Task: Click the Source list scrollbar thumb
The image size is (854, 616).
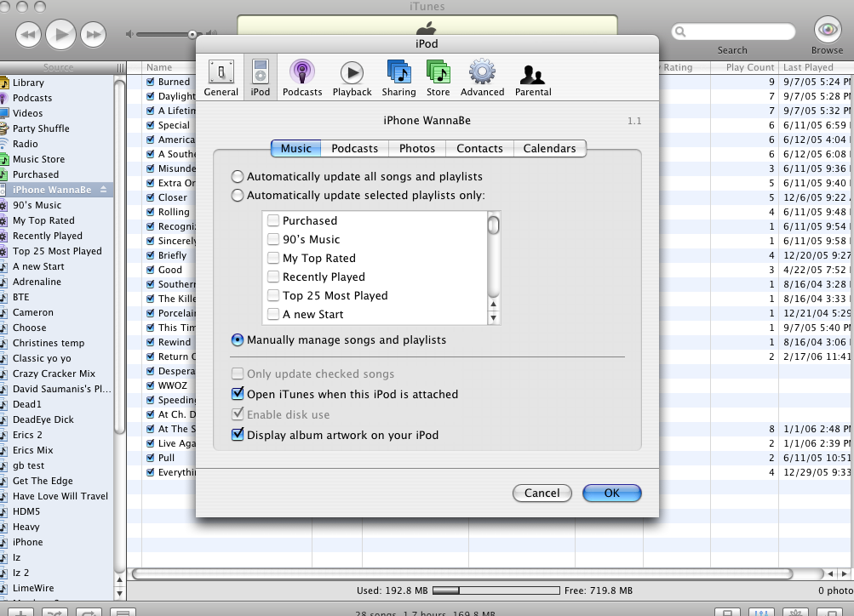Action: pos(120,256)
